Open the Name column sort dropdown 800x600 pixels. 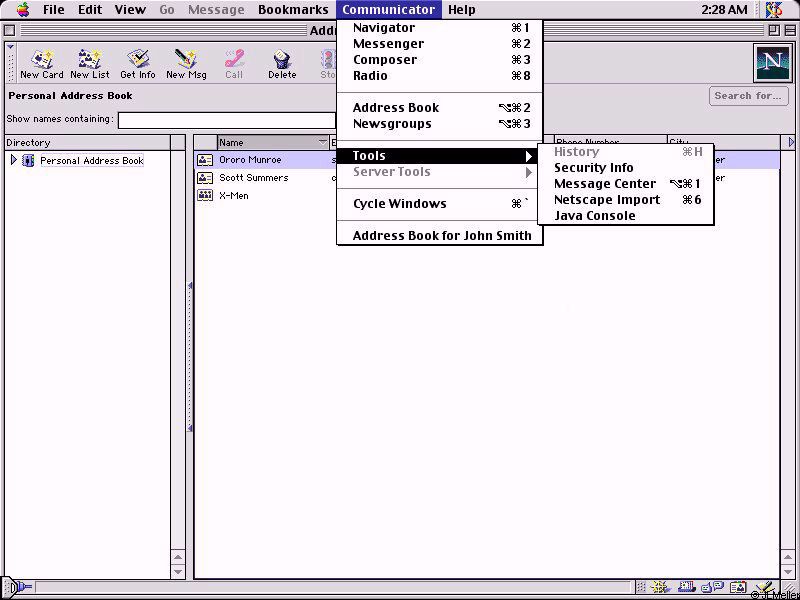coord(322,142)
